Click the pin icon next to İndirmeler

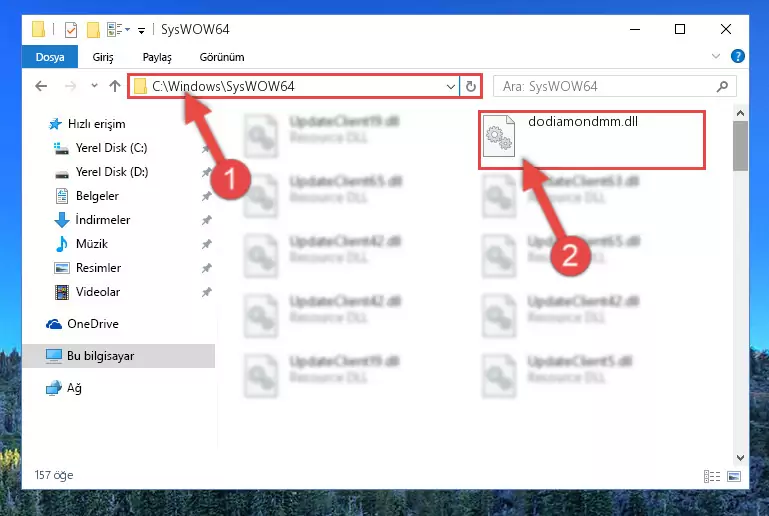click(x=206, y=220)
